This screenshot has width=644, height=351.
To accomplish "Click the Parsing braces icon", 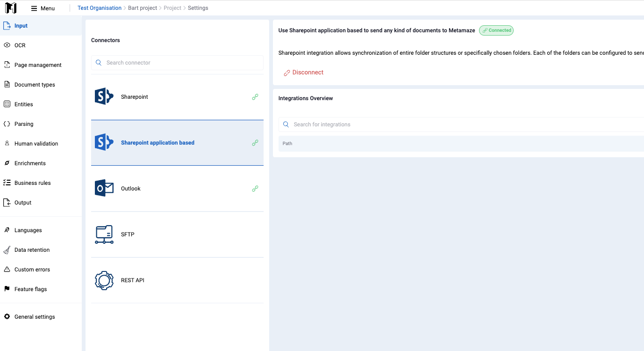I will tap(7, 124).
